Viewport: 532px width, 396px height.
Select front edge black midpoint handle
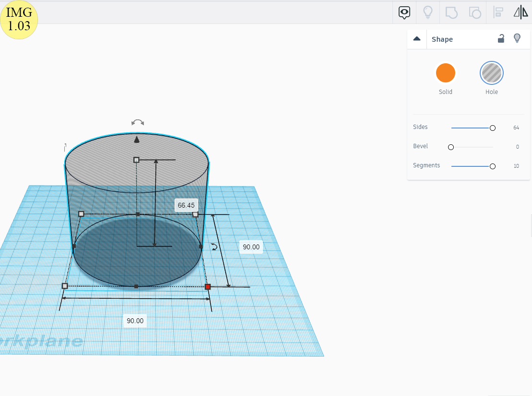[x=136, y=287]
